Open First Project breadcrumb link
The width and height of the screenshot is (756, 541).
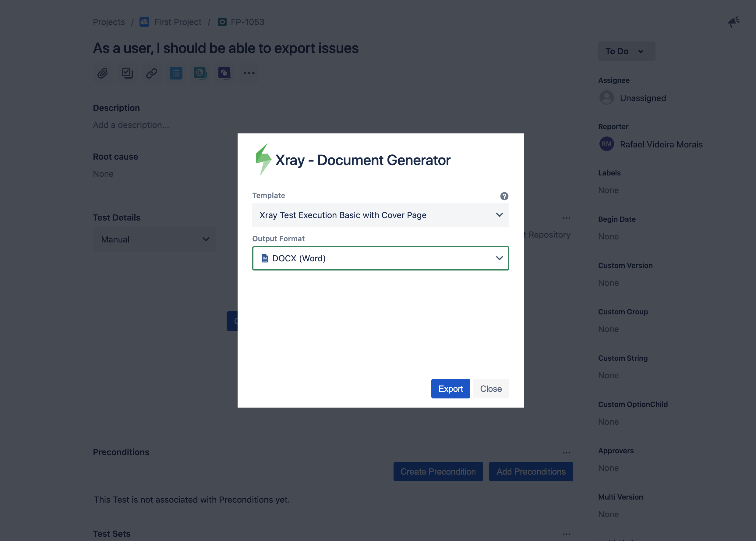[178, 22]
